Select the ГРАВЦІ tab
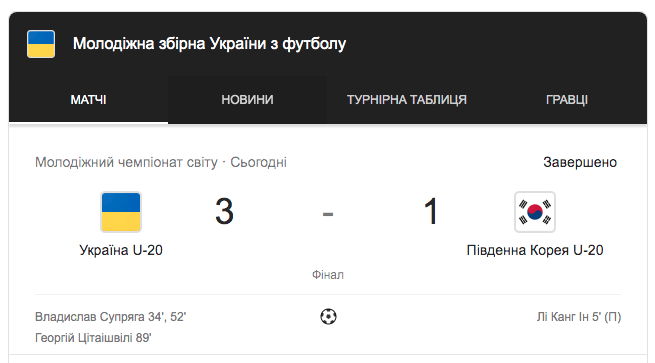Image resolution: width=655 pixels, height=363 pixels. [x=567, y=100]
